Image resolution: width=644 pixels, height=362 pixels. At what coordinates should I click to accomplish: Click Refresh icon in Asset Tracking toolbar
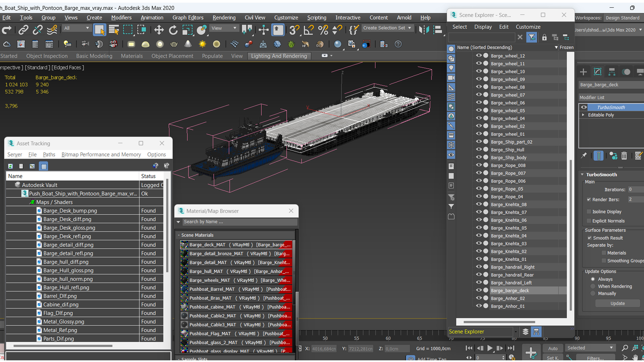[10, 166]
